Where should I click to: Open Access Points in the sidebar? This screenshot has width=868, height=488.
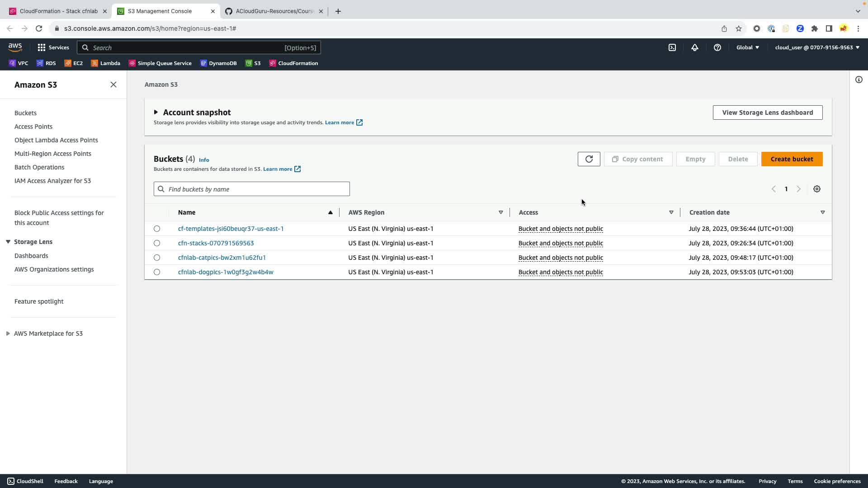pos(33,127)
